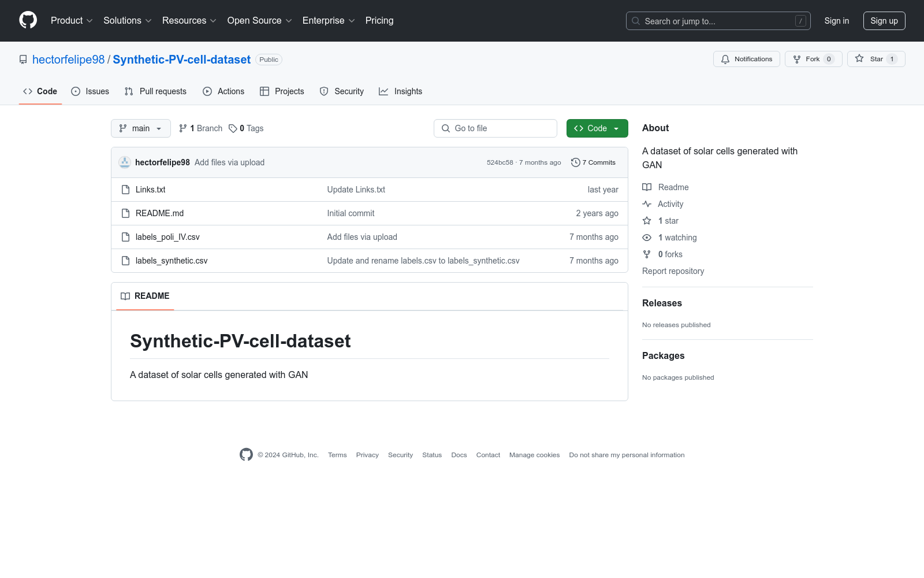Viewport: 924px width, 578px height.
Task: Switch to the Code tab
Action: 40,91
